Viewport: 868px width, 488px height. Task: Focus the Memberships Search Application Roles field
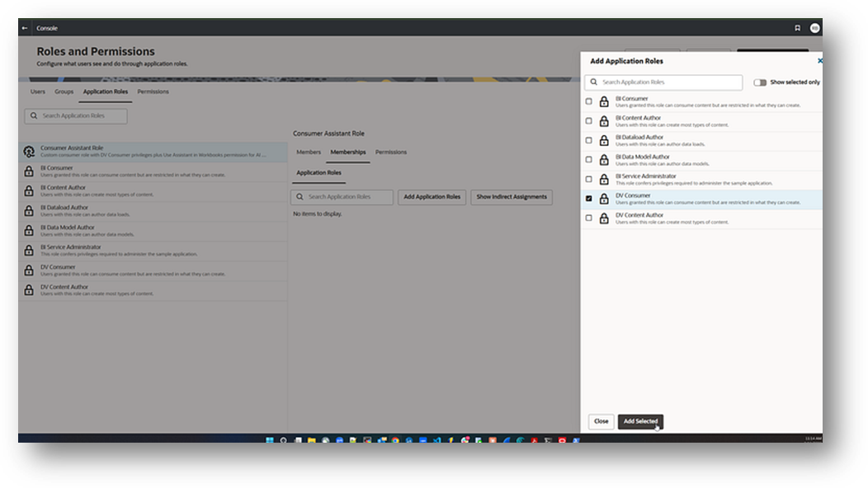[x=342, y=196]
